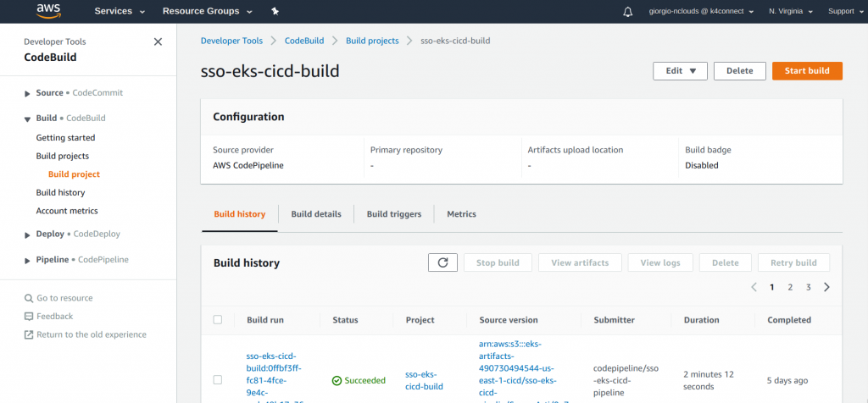Screen dimensions: 868x403
Task: Switch to the Build triggers tab
Action: 394,214
